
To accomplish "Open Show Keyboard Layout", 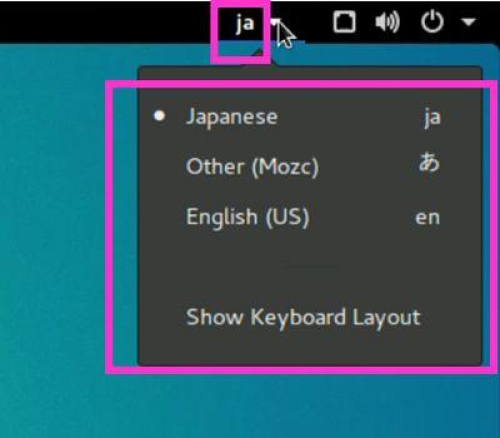I will [x=310, y=317].
